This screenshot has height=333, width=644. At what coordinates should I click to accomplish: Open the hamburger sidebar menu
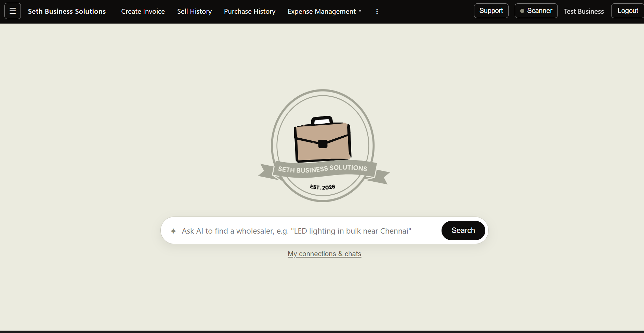[x=13, y=11]
